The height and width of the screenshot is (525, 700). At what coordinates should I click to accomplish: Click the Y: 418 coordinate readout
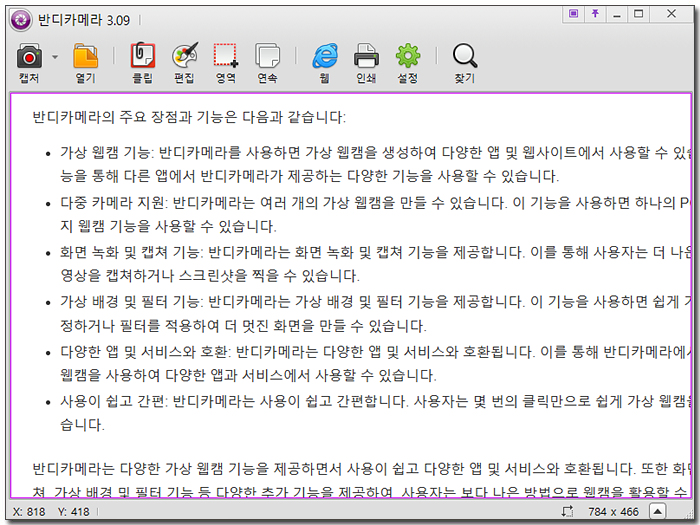(x=74, y=512)
